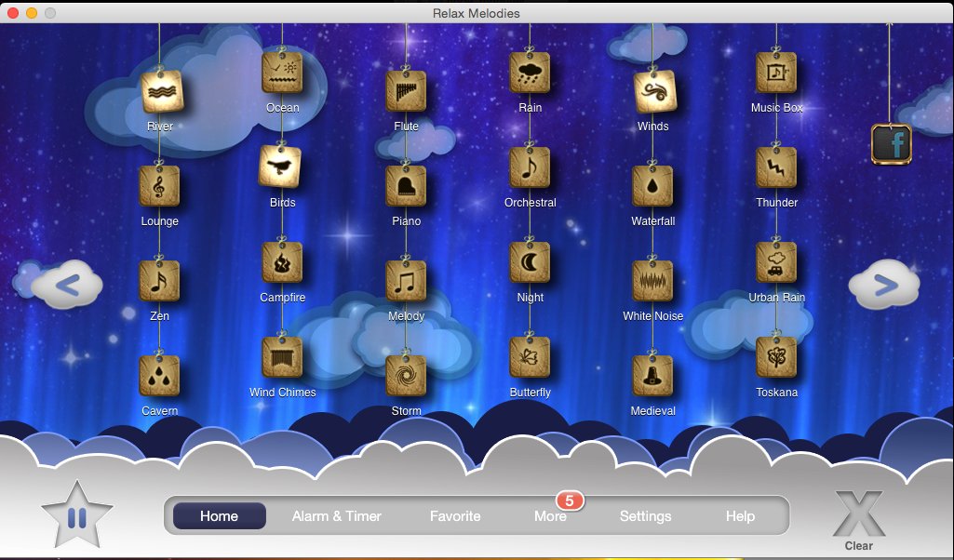This screenshot has height=560, width=954.
Task: Activate the Zen sound icon
Action: tap(159, 281)
